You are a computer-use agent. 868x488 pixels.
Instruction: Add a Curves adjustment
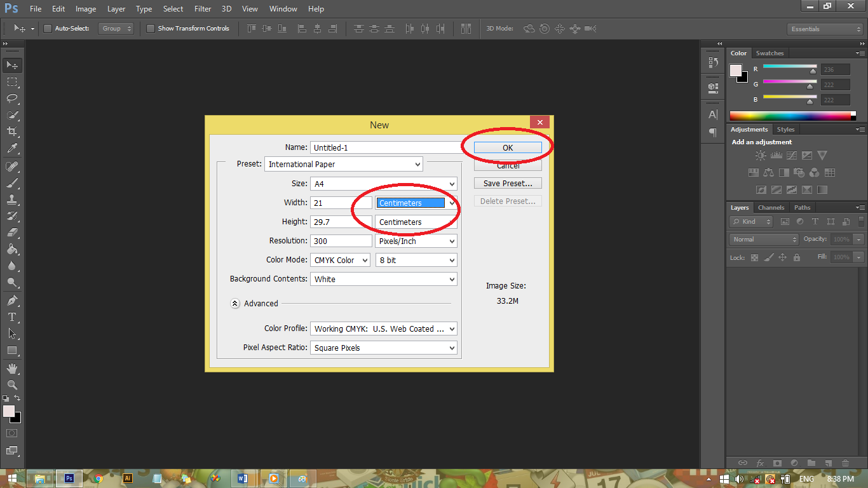pos(791,155)
